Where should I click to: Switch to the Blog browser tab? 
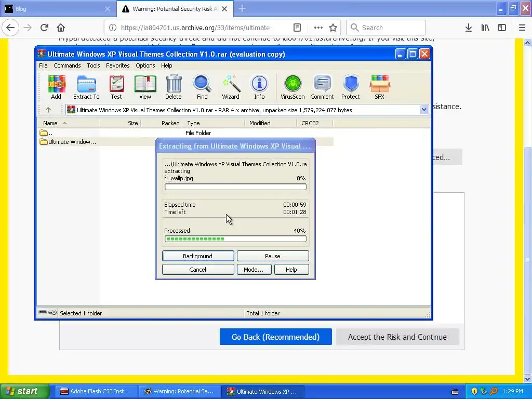pos(58,9)
